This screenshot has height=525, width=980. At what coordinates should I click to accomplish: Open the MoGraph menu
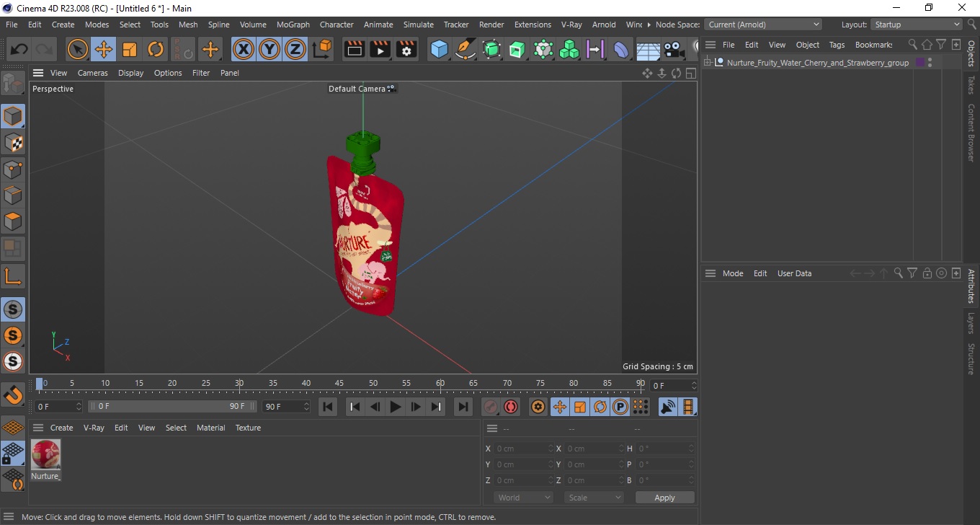point(293,25)
